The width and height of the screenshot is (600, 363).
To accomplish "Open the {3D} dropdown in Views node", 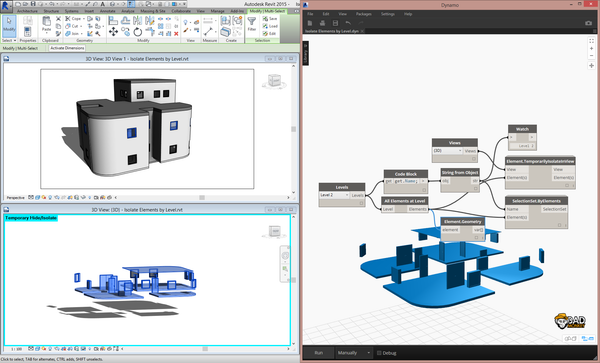I will [x=448, y=151].
